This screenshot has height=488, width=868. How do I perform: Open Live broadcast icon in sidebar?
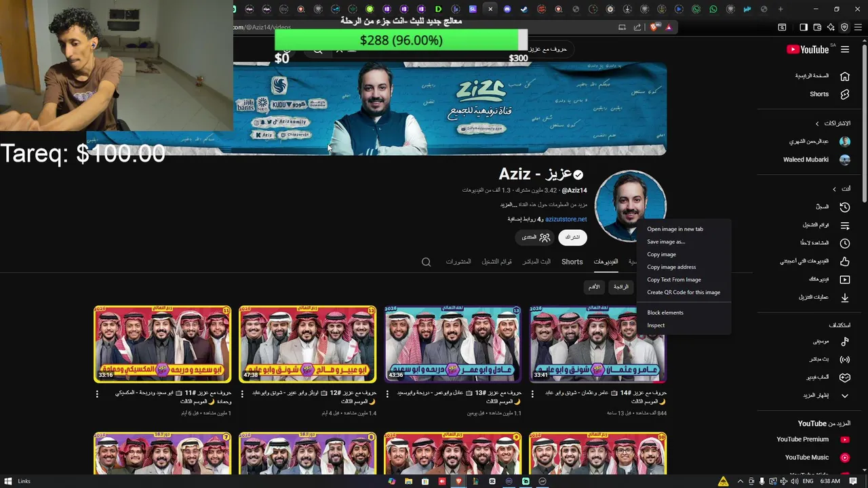click(x=845, y=359)
